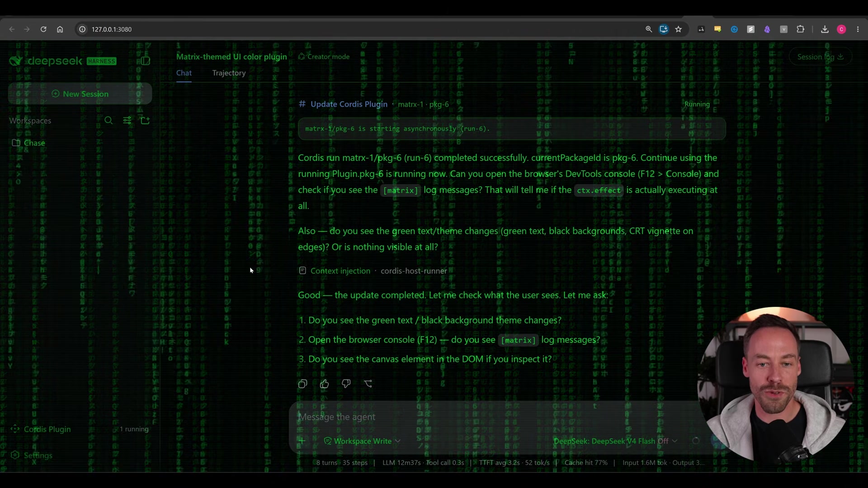Branch conversation from this response
868x488 pixels.
pos(368,384)
